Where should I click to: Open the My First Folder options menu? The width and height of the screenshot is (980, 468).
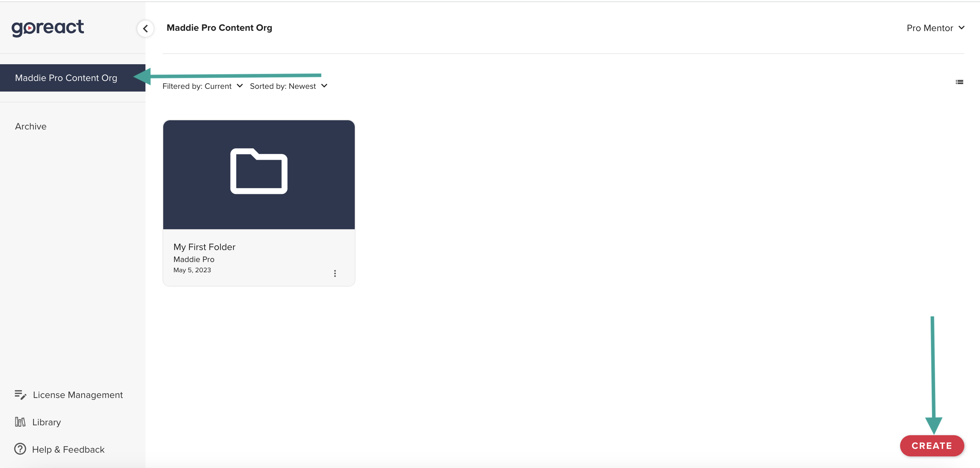pos(335,273)
